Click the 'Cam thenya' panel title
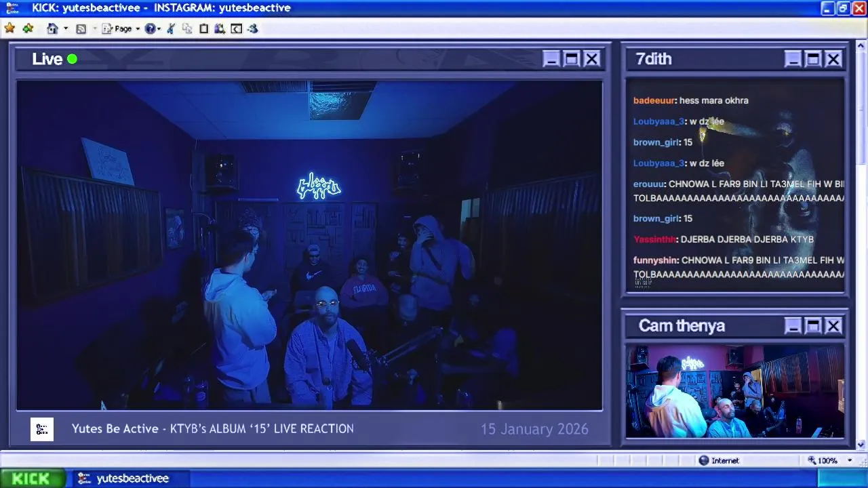 pos(682,326)
